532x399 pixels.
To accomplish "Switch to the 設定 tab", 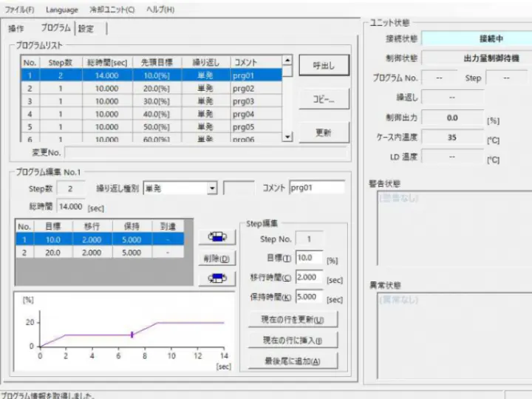I will tap(86, 29).
